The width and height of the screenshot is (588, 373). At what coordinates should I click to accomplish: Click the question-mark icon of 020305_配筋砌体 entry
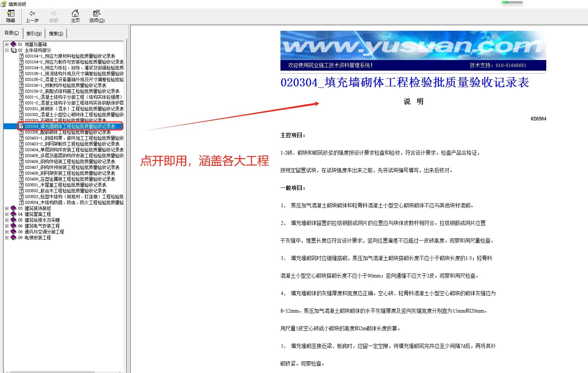[x=21, y=132]
